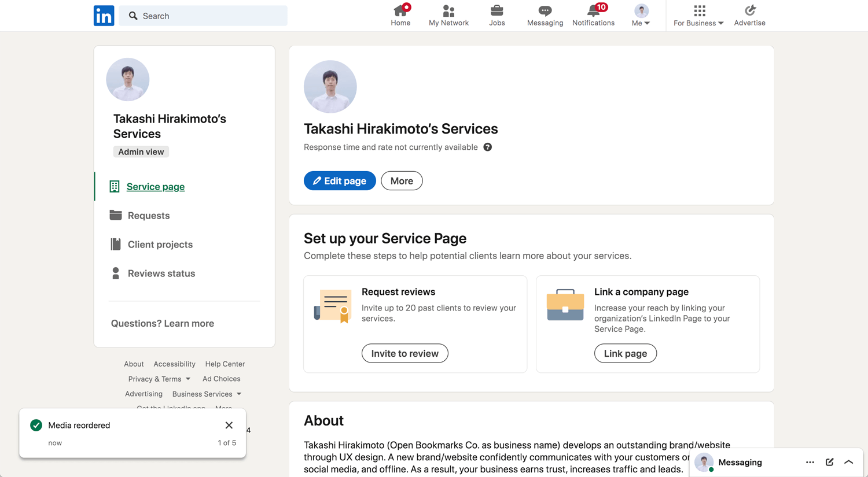This screenshot has width=868, height=477.
Task: Open the Accessibility footer link
Action: 174,364
